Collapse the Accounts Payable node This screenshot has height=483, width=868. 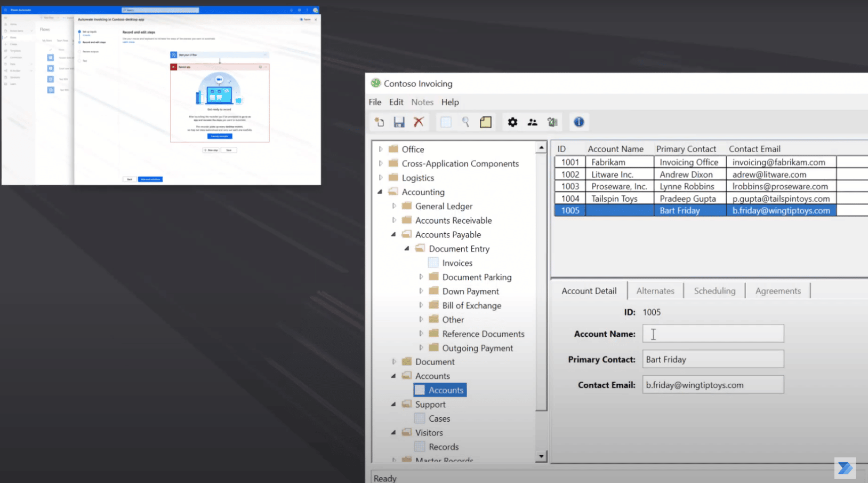(x=393, y=234)
